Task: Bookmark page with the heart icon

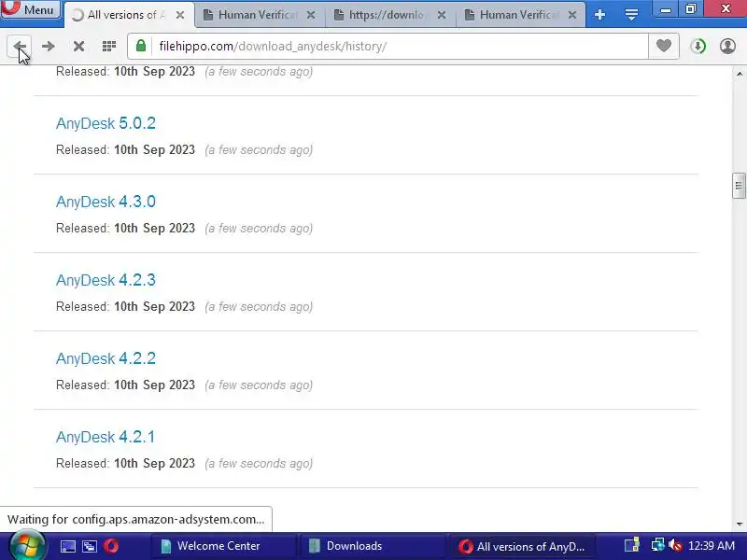Action: click(x=664, y=46)
